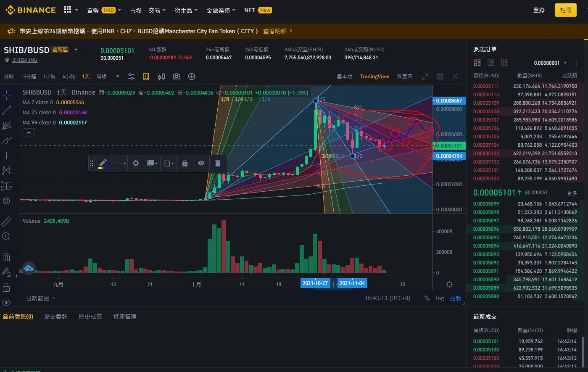Toggle hide all drawings eye icon
This screenshot has width=588, height=372.
(x=6, y=303)
